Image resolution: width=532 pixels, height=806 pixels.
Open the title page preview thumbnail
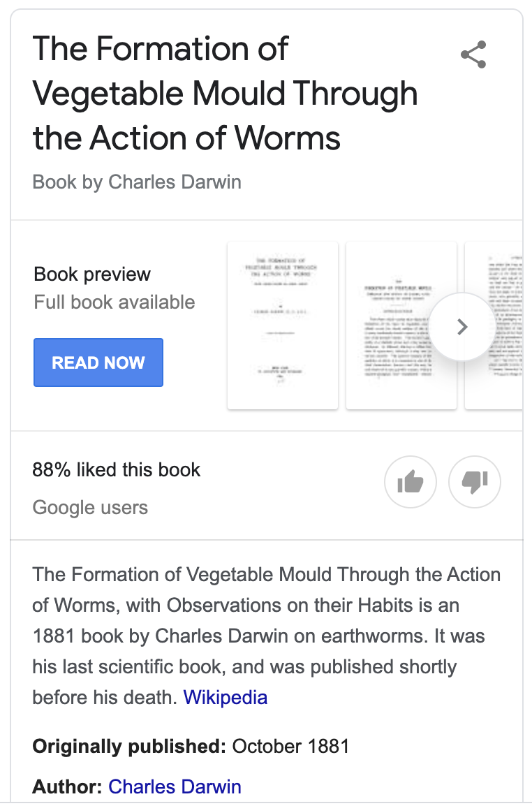(283, 325)
